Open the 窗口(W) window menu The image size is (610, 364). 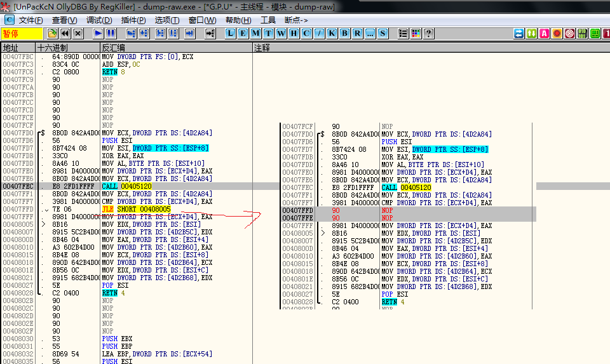202,20
